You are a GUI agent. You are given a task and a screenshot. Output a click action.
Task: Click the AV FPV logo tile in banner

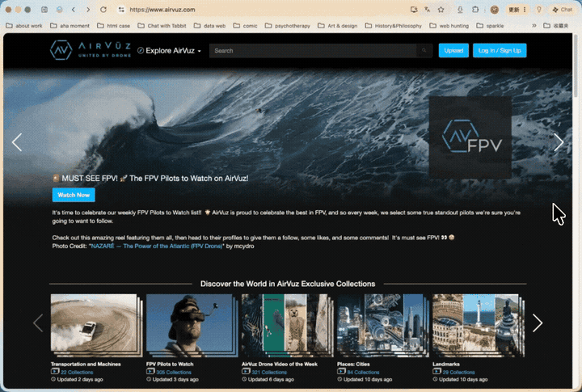click(470, 137)
